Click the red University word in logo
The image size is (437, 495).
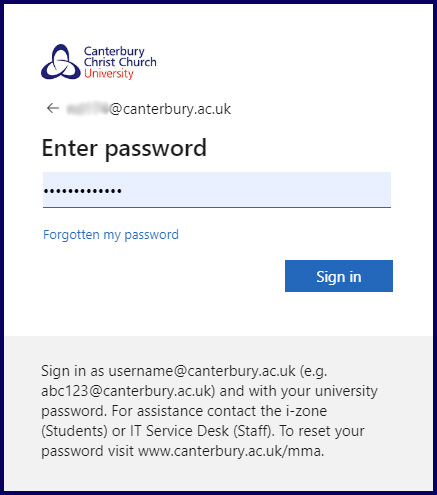tap(109, 73)
